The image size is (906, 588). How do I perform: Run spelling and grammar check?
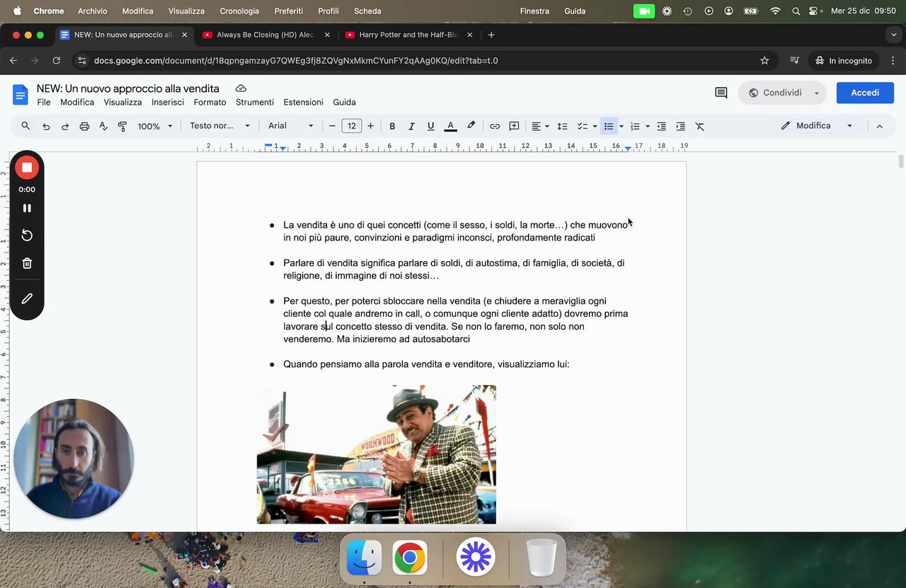tap(103, 126)
